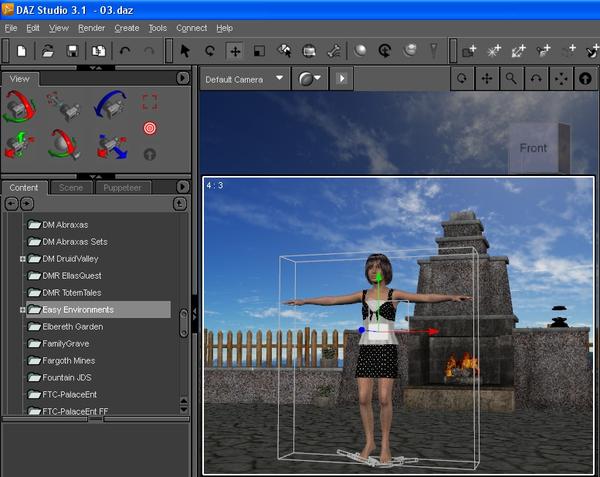Choose the Rotate tool in toolbar

click(210, 50)
